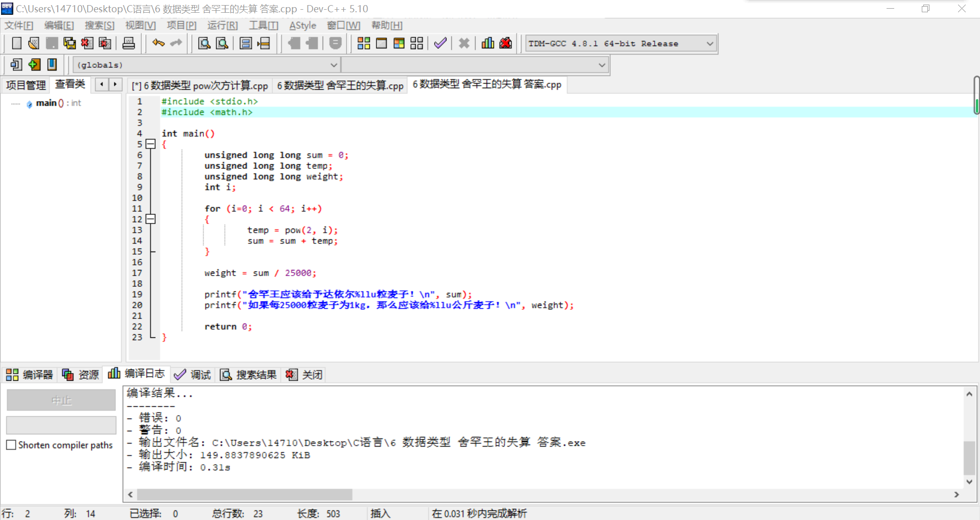Click the blue Goto bookmark icon
980x520 pixels.
coord(52,65)
